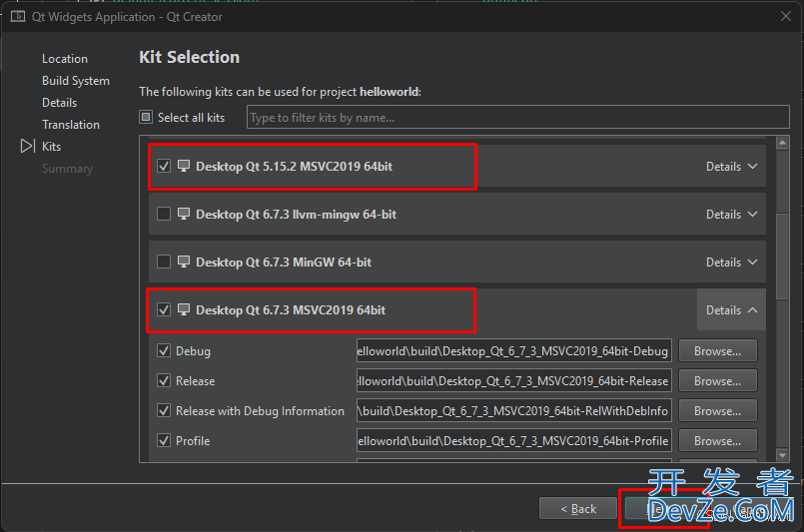
Task: Click the kit name filter field
Action: pyautogui.click(x=518, y=118)
